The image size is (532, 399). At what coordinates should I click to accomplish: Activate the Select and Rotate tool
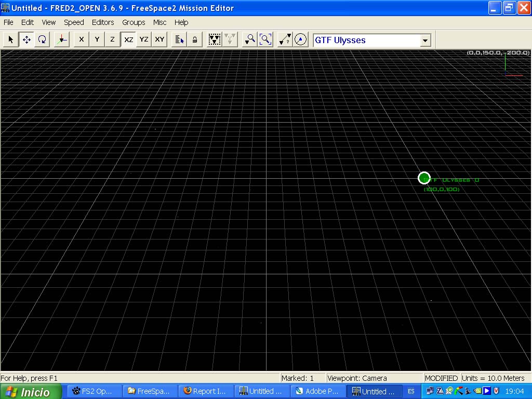(x=42, y=39)
